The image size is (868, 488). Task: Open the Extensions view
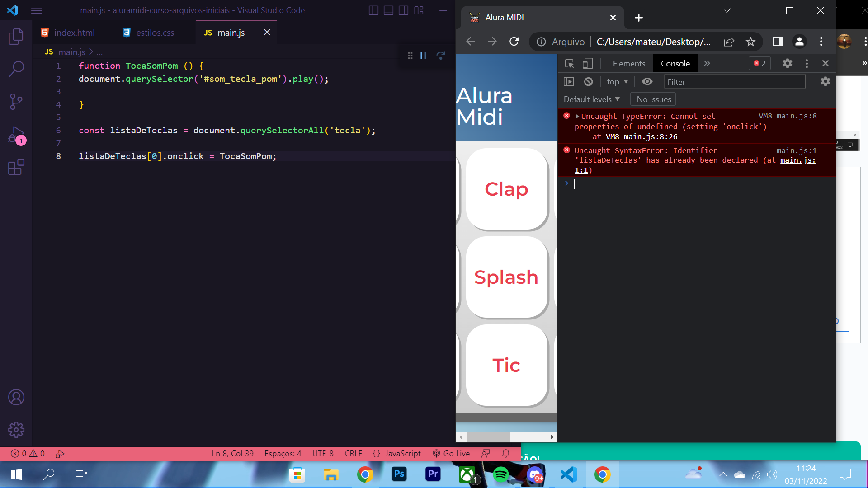[x=16, y=167]
